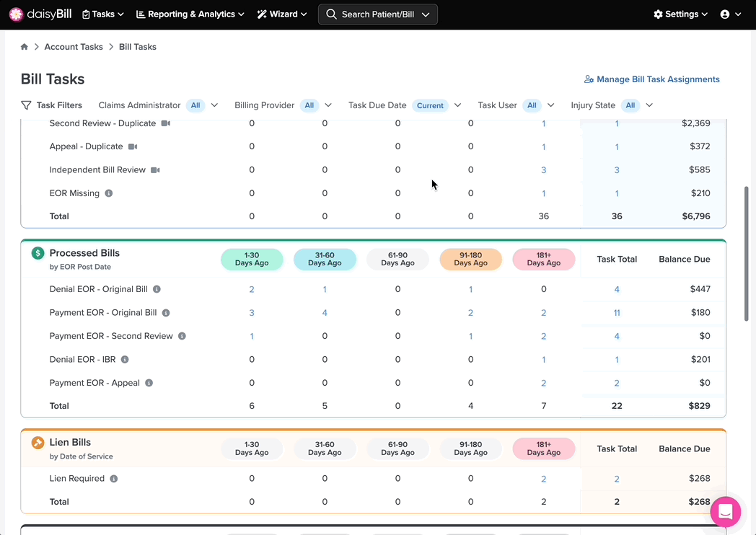Open Payment EOR - Second Review 91-180 days count
Screen dimensions: 756x535
click(x=470, y=337)
